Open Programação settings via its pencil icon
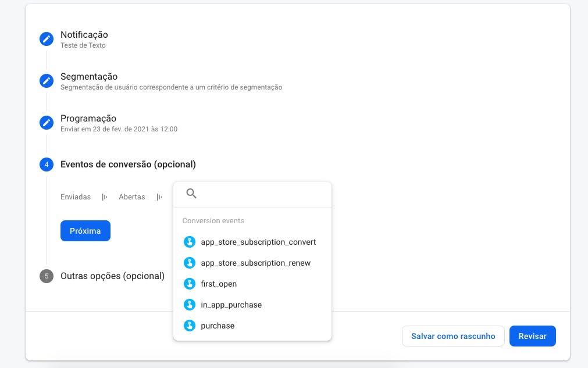 47,123
